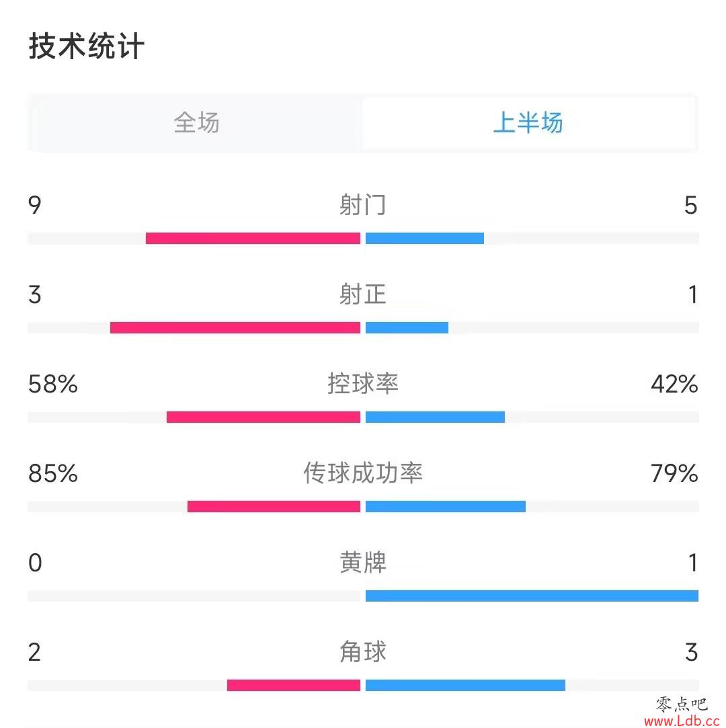Click the red 射门 bar

point(253,238)
